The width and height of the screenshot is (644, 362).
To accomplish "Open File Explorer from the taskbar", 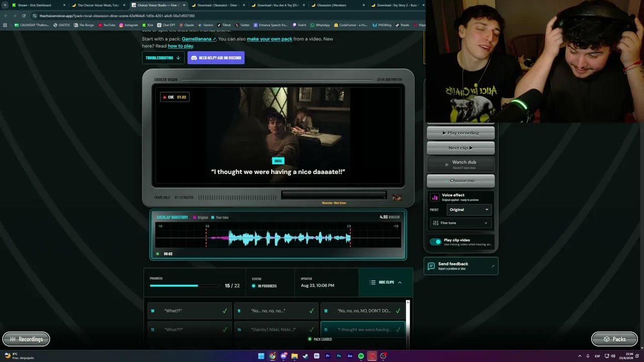I will [294, 356].
